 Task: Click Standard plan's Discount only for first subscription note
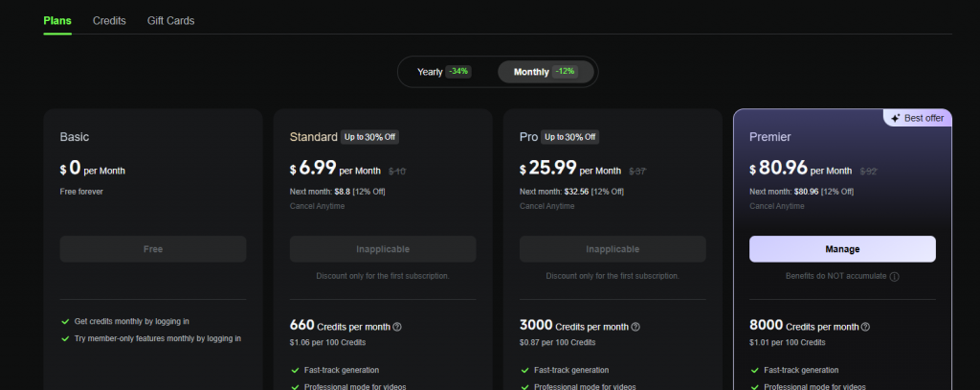[383, 275]
